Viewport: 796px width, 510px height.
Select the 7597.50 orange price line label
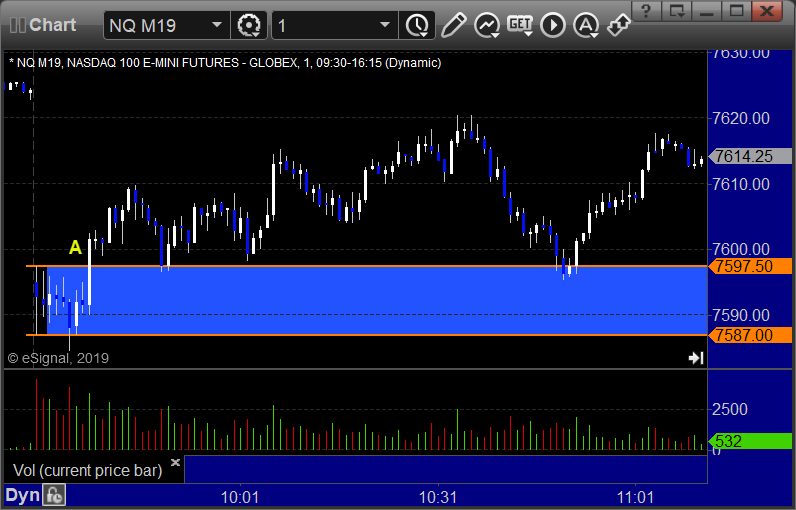(750, 266)
